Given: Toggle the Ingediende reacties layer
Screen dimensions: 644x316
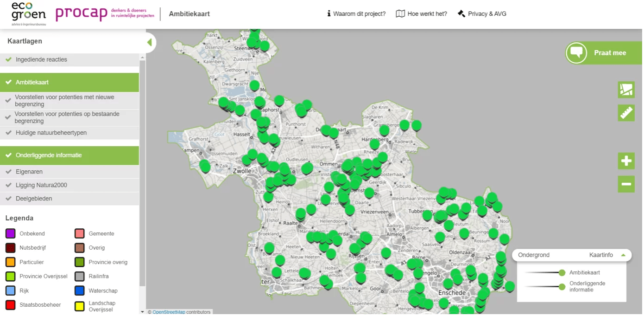Looking at the screenshot, I should click(41, 59).
